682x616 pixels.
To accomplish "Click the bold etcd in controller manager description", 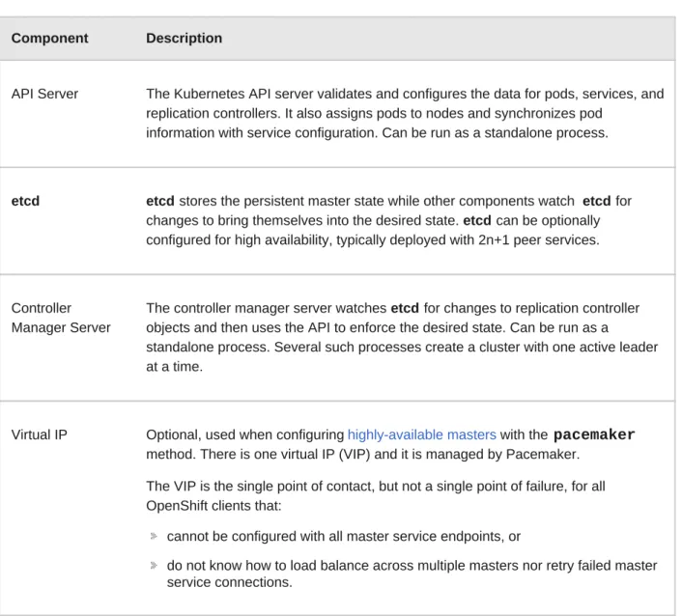I will click(x=405, y=308).
